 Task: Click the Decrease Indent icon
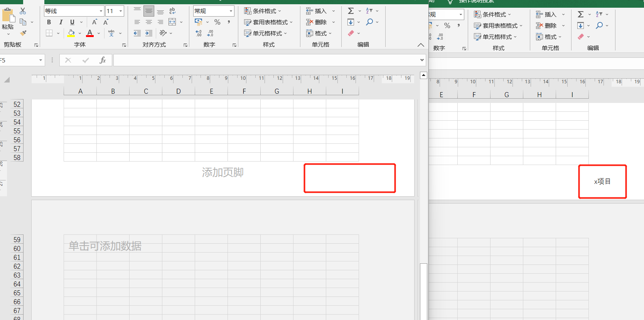coord(137,33)
